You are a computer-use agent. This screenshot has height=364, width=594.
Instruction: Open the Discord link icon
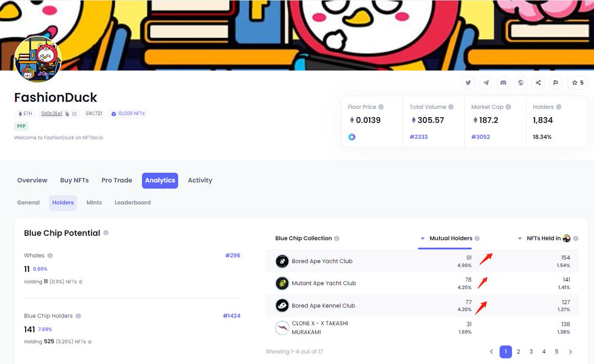point(503,83)
